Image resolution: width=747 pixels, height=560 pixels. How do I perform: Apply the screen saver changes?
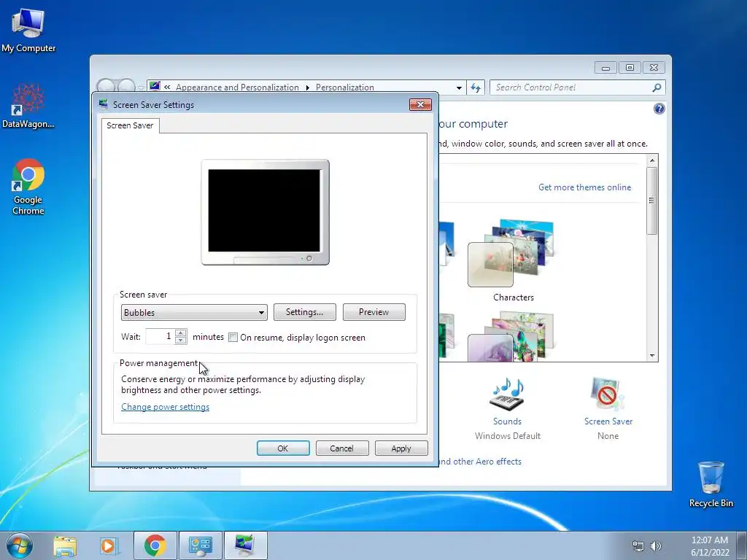[401, 448]
